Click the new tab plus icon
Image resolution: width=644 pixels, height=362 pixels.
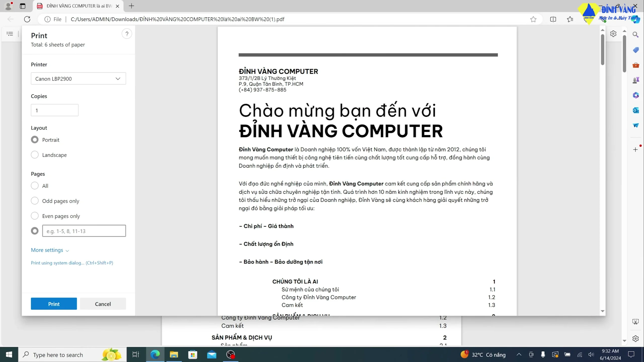(131, 6)
